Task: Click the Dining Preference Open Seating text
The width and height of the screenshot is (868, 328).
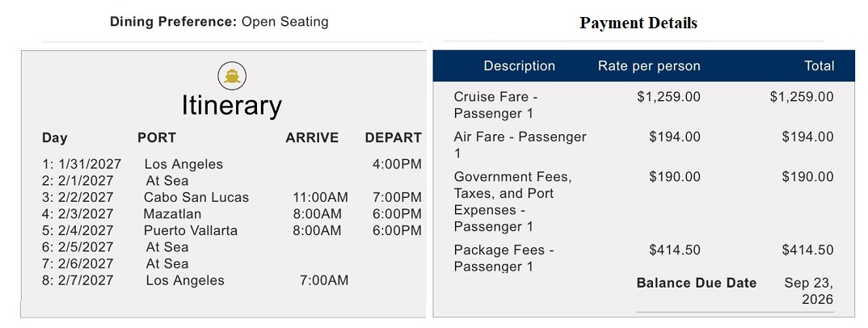Action: click(219, 22)
